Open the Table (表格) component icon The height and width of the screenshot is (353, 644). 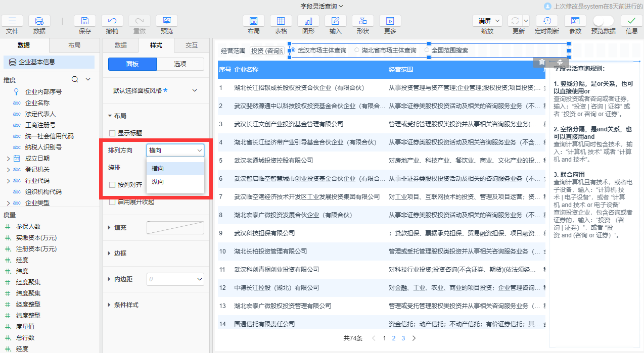pyautogui.click(x=281, y=21)
